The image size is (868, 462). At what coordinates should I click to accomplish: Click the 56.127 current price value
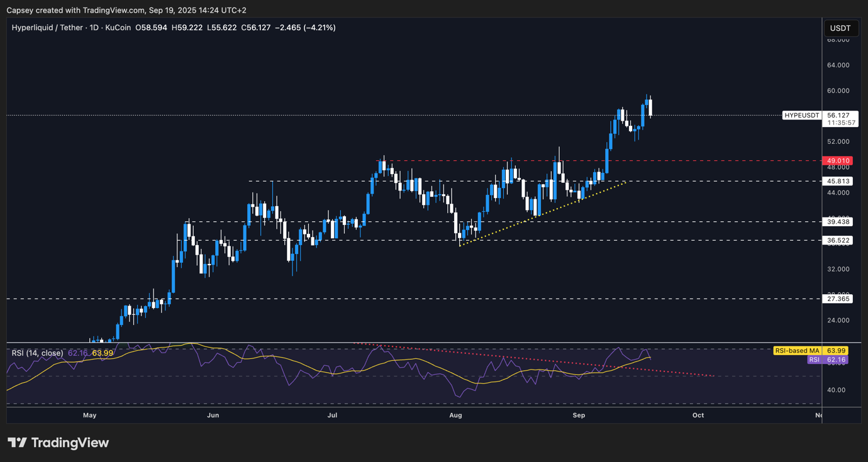[x=838, y=116]
